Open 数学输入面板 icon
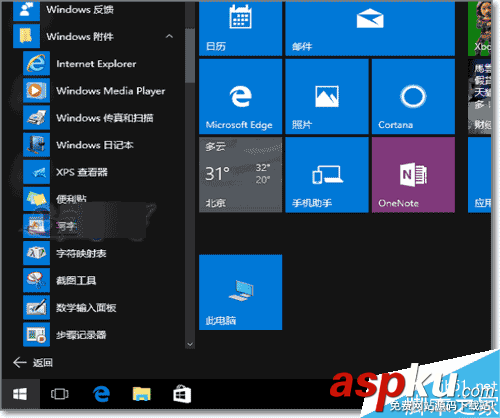 click(x=36, y=307)
